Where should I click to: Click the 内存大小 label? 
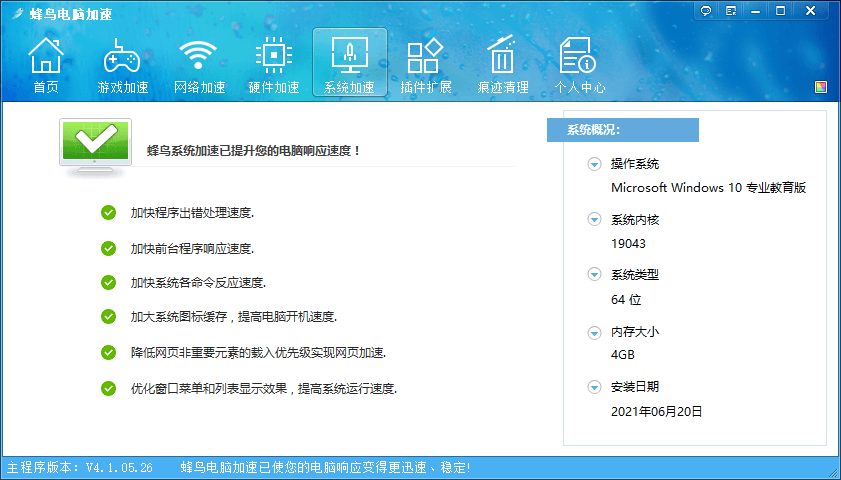click(x=635, y=332)
